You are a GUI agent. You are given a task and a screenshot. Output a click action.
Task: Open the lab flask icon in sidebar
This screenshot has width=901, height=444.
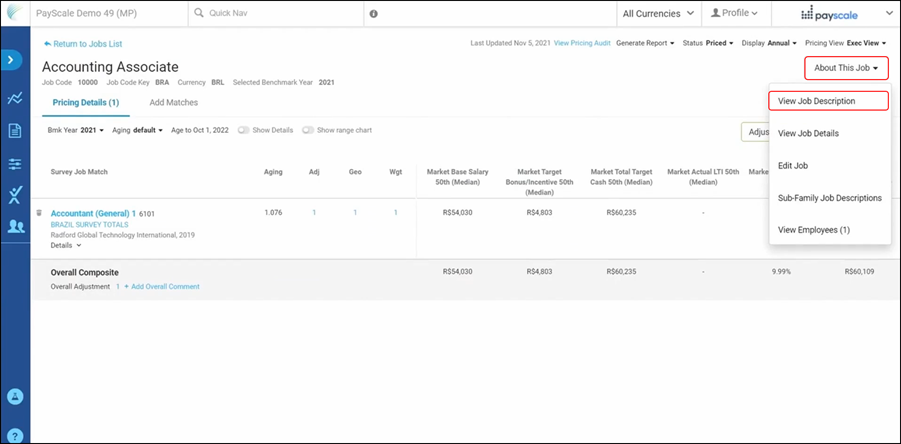pyautogui.click(x=14, y=195)
